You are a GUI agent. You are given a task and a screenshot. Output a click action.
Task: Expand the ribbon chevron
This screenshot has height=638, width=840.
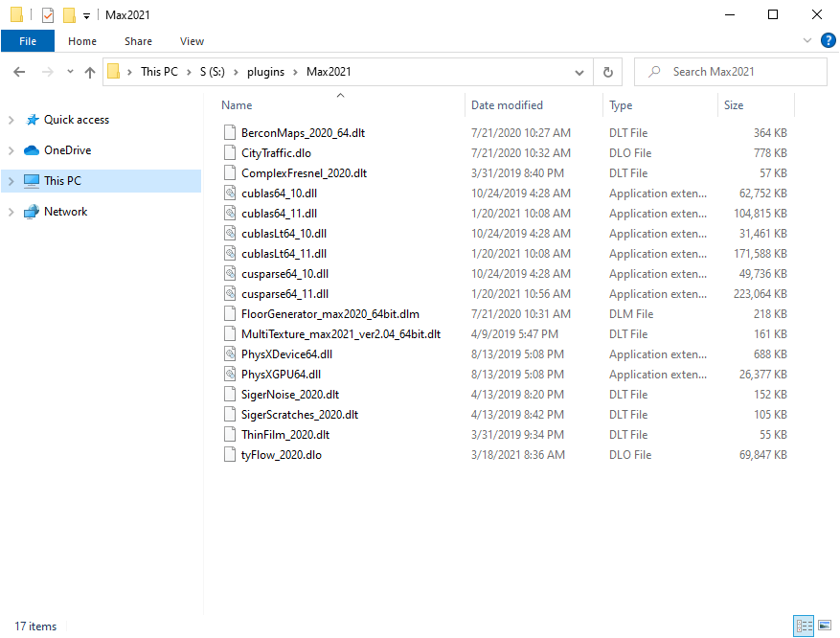pos(807,40)
